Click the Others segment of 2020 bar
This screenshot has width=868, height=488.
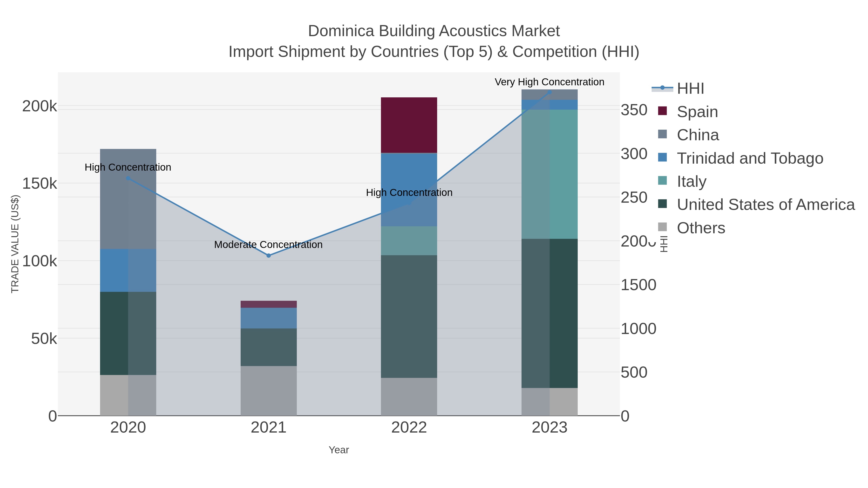click(x=128, y=395)
